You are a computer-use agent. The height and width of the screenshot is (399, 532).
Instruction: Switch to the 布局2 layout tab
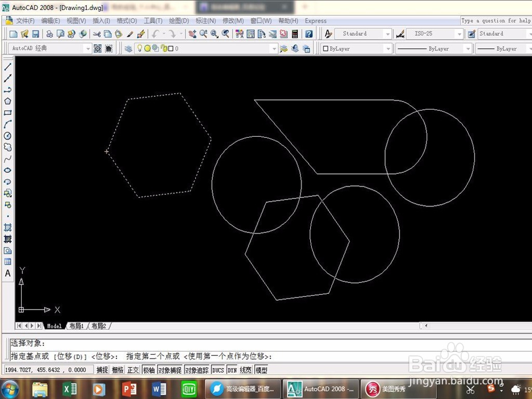[99, 326]
